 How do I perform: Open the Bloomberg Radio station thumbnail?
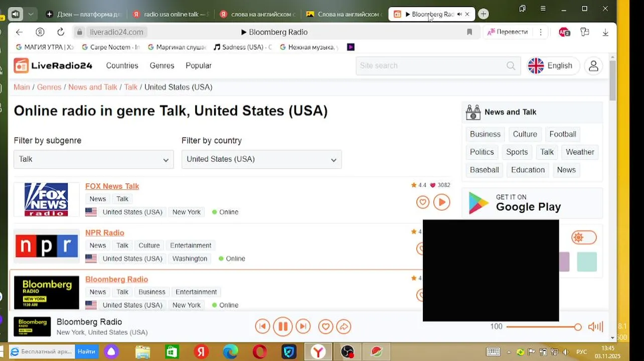click(x=47, y=292)
